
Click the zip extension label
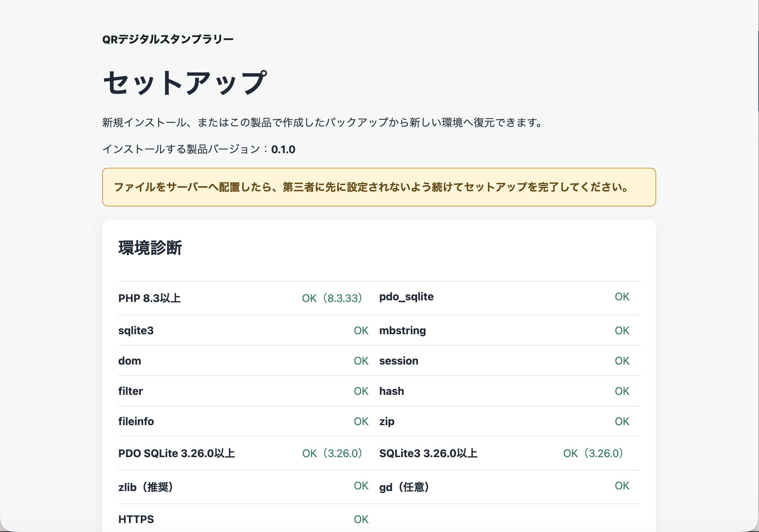point(387,421)
